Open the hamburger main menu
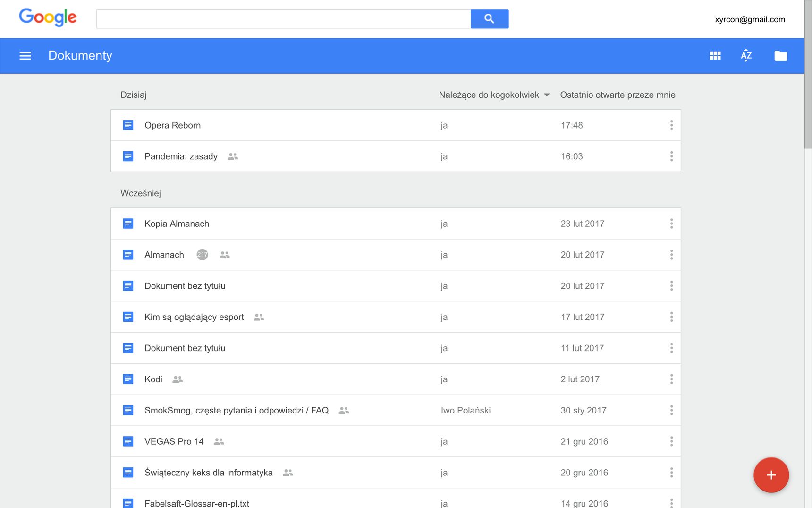 25,56
